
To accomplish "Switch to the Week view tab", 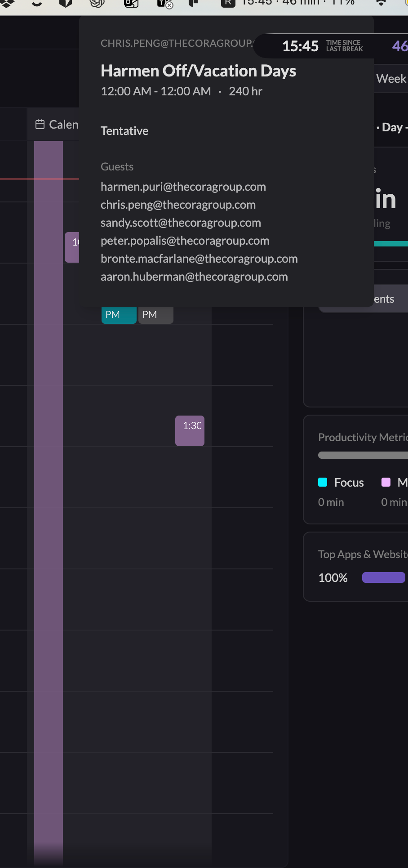I will click(x=391, y=79).
